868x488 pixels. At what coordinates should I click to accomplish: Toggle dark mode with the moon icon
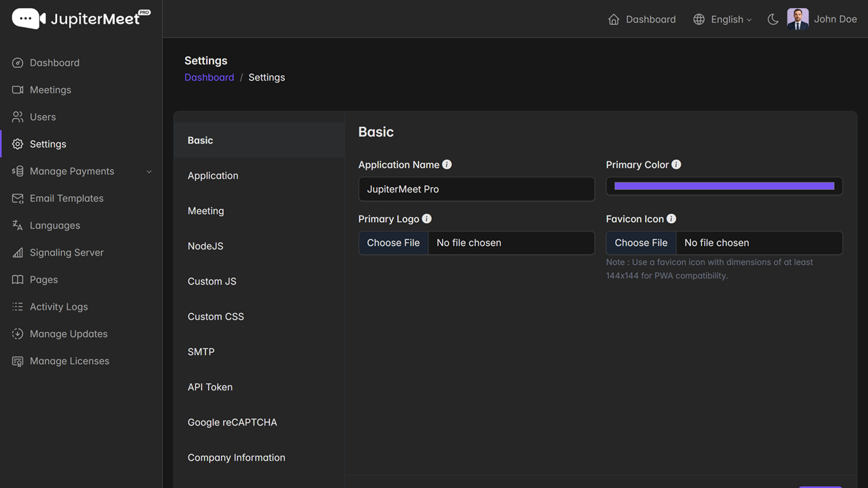click(772, 20)
